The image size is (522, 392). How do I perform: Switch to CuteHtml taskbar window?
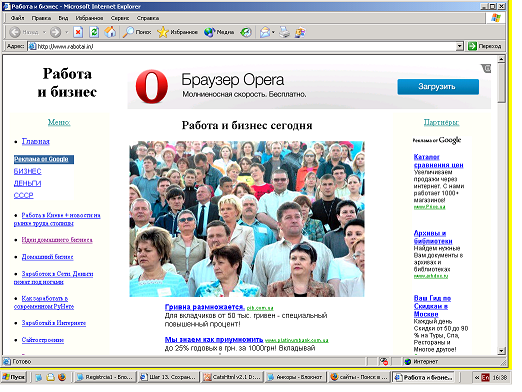pyautogui.click(x=233, y=377)
